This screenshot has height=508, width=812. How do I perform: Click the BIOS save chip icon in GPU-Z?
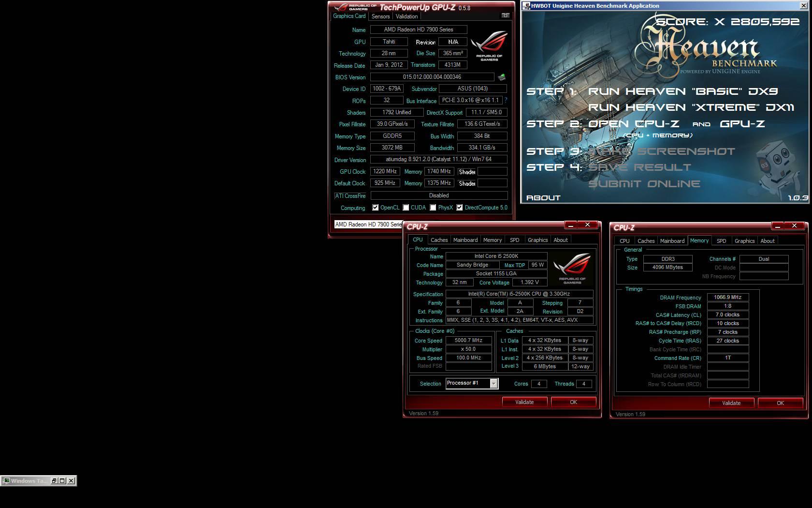coord(502,77)
